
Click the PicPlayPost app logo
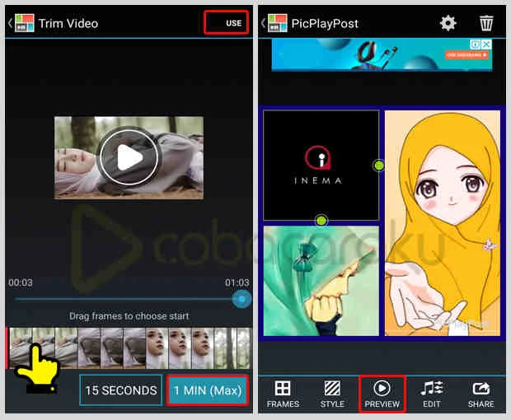coord(277,23)
